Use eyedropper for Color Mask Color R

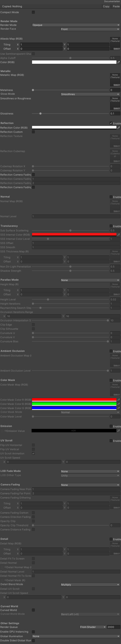point(118,400)
